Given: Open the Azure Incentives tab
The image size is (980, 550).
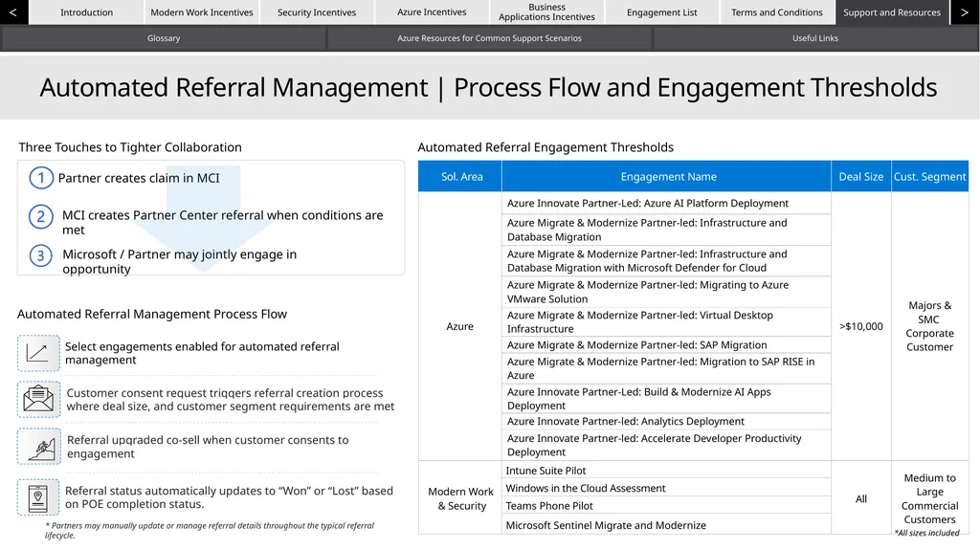Looking at the screenshot, I should click(x=432, y=12).
